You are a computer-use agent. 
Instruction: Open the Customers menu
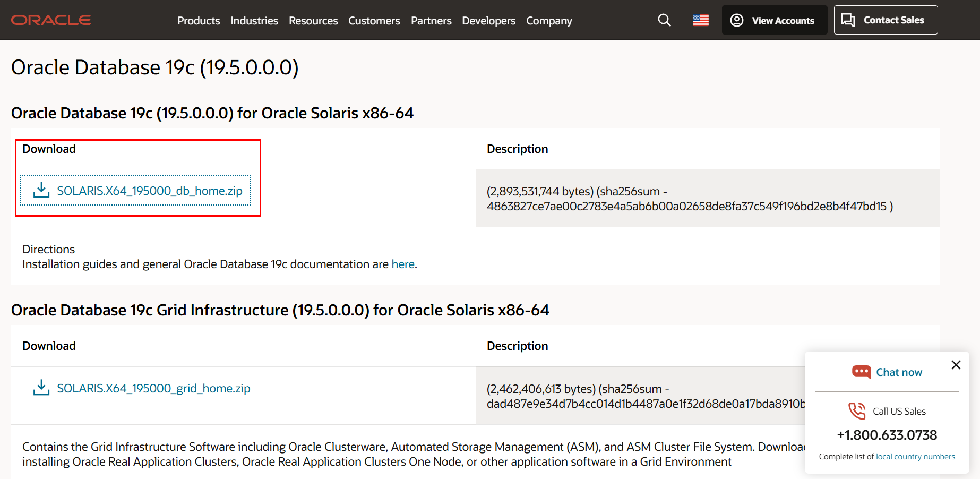point(374,21)
